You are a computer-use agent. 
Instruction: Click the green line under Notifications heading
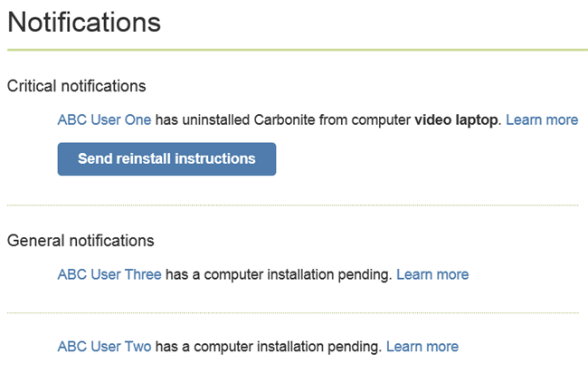[x=297, y=50]
